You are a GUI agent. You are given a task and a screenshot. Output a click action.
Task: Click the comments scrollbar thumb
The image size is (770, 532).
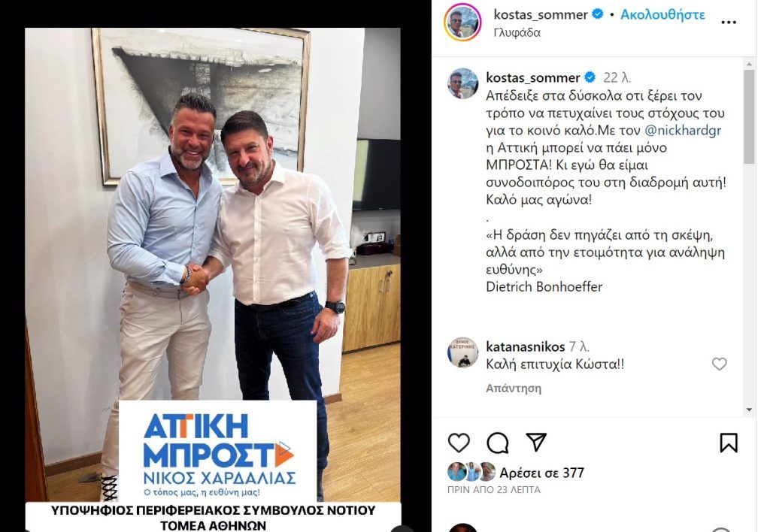click(x=749, y=116)
